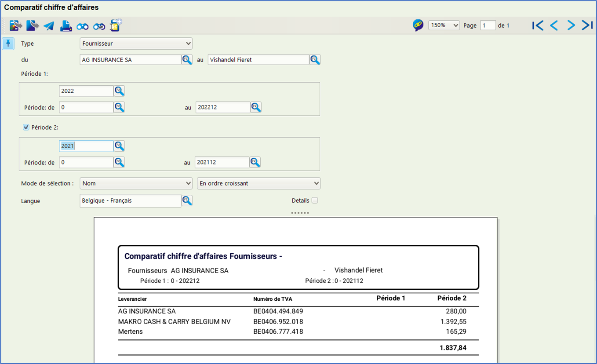Viewport: 597px width, 364px height.
Task: Click the paper plane send icon
Action: click(x=49, y=26)
